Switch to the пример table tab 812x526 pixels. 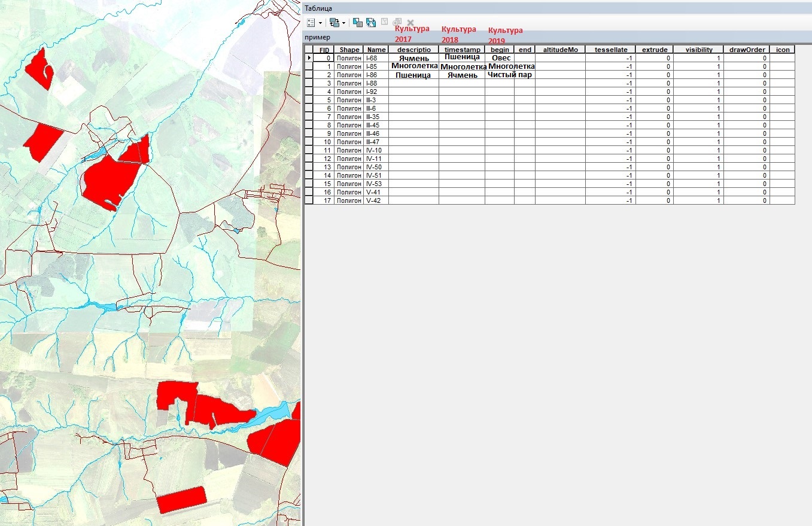coord(317,37)
